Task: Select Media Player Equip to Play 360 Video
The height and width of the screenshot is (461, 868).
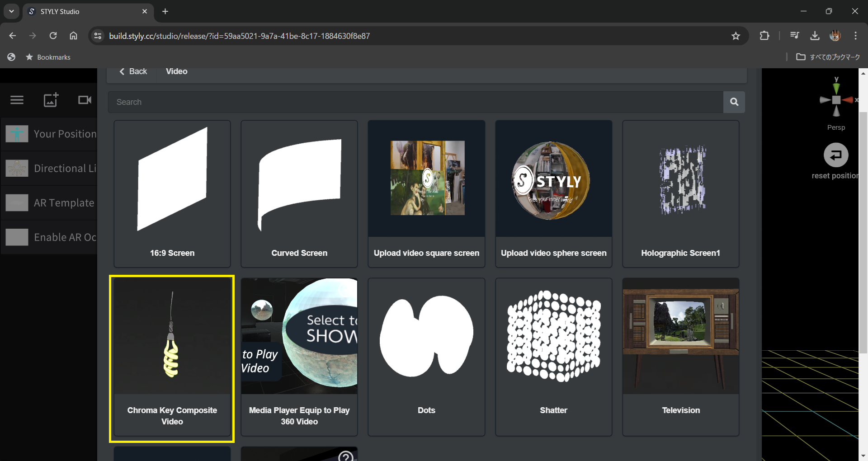Action: click(299, 357)
